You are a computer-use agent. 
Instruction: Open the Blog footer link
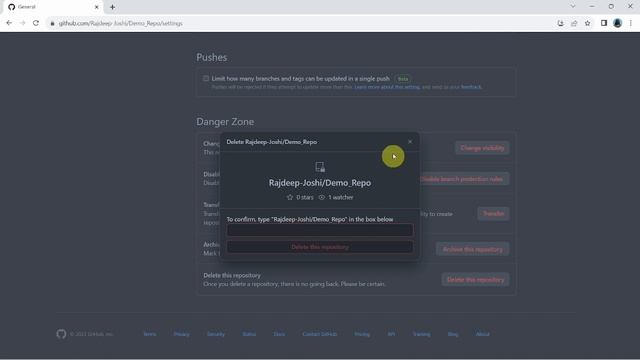(453, 334)
